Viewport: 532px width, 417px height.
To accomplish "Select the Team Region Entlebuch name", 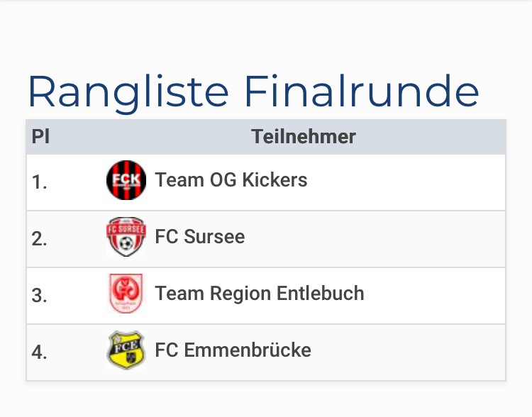I will tap(260, 294).
